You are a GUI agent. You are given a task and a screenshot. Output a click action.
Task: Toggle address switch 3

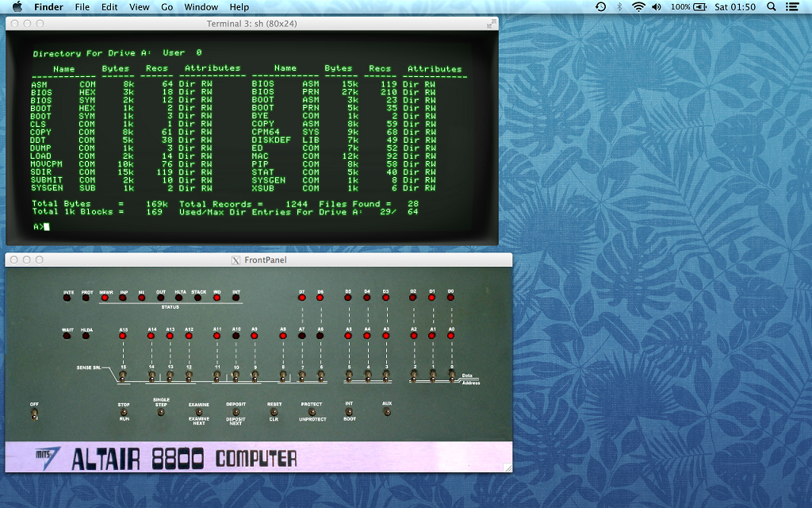386,375
